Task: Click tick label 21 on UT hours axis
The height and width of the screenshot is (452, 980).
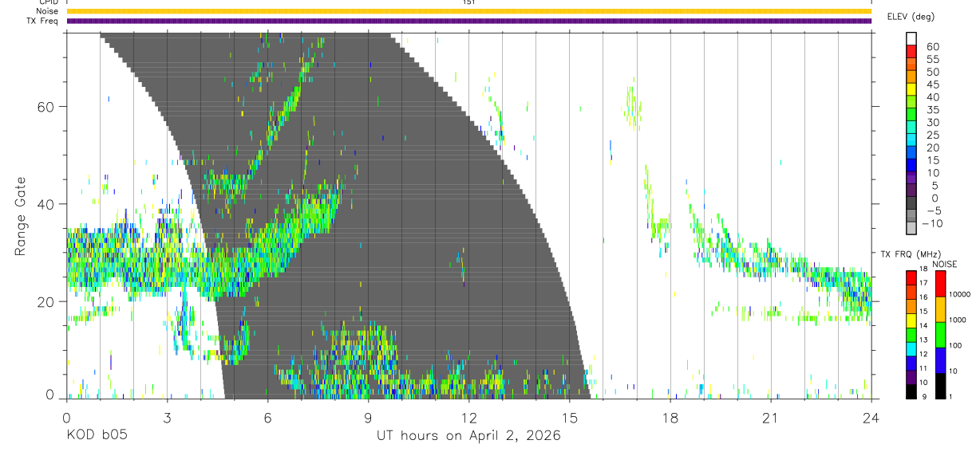Action: pos(770,418)
